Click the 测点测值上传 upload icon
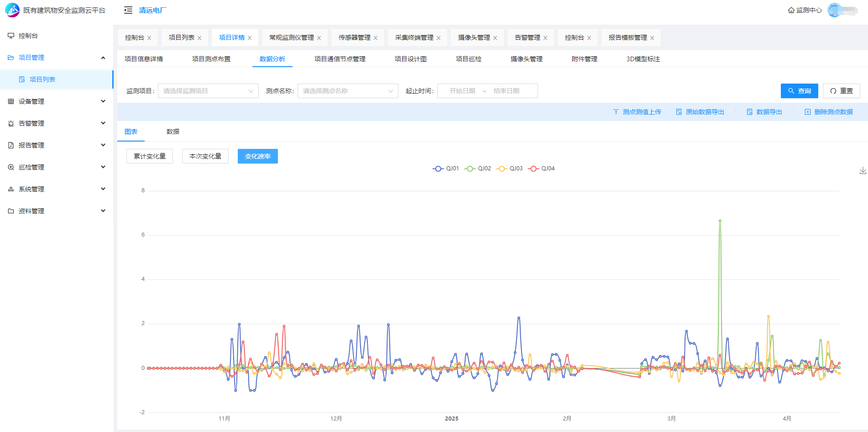The image size is (868, 432). click(616, 112)
